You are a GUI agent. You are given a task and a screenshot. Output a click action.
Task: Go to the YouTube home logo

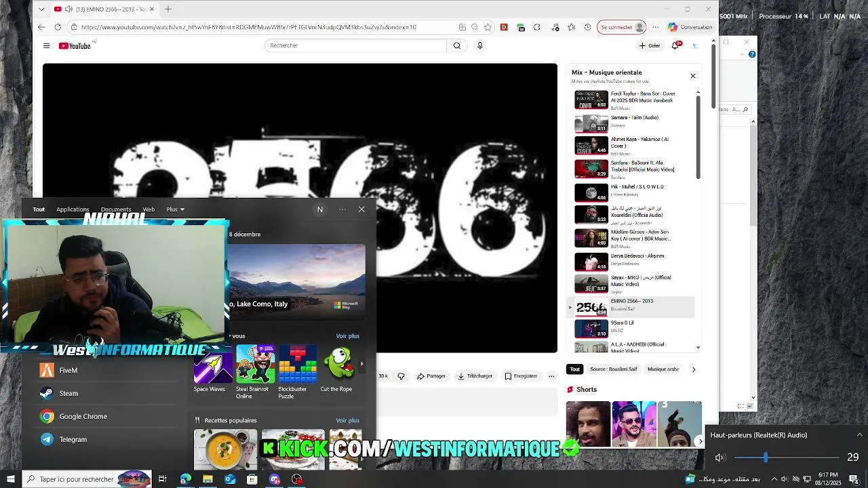[75, 45]
